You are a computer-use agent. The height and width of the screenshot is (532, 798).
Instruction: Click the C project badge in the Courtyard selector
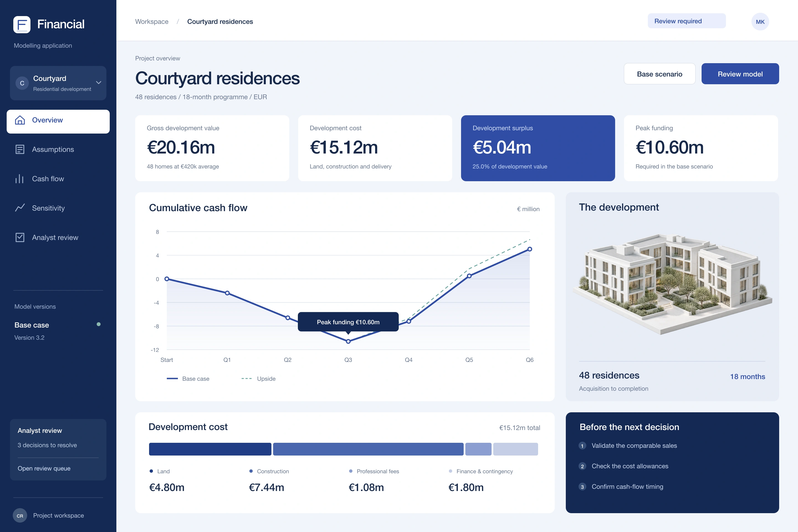coord(22,83)
